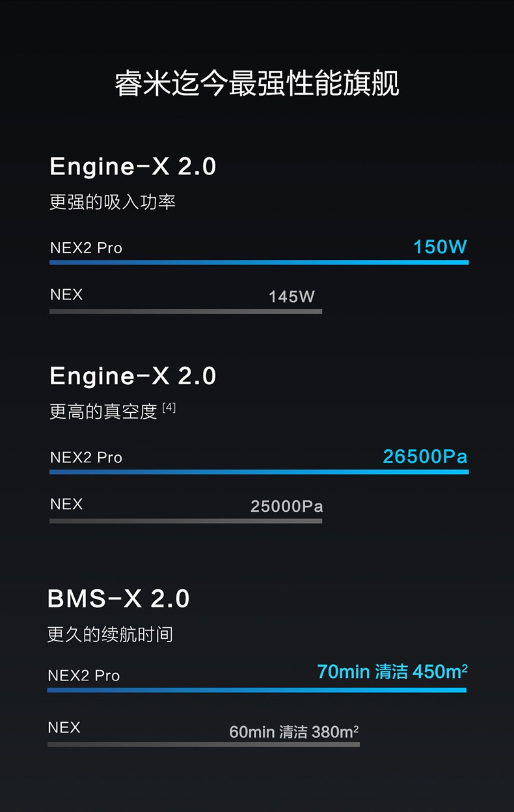514x812 pixels.
Task: Click the blue 26500Pa value
Action: pyautogui.click(x=425, y=456)
